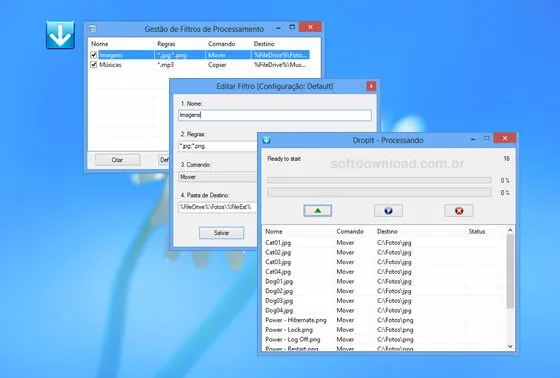560x378 pixels.
Task: Click the Nome input field containing Imagens
Action: point(275,115)
